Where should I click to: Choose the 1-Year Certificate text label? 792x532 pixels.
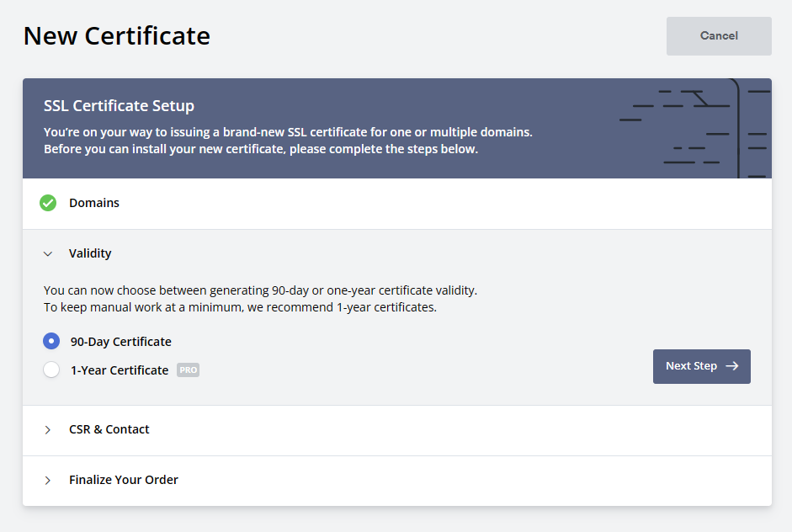point(120,370)
